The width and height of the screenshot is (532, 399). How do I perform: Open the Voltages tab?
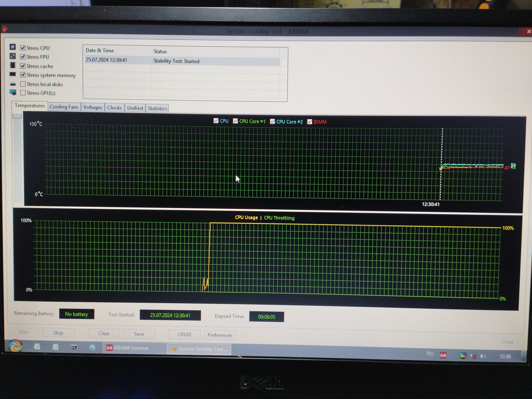[x=93, y=107]
